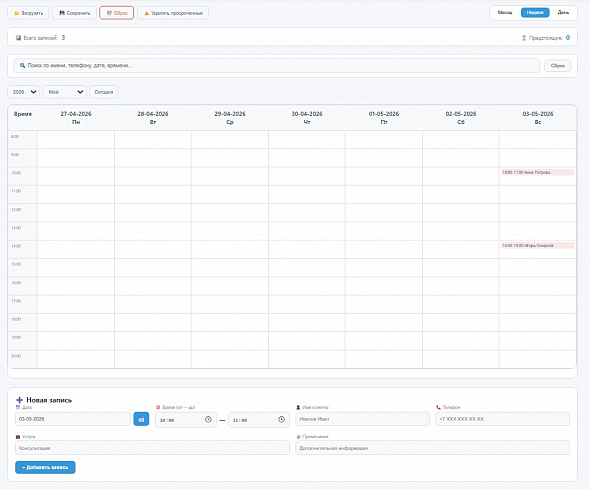Click the Услуга input field
The height and width of the screenshot is (489, 590).
click(152, 448)
